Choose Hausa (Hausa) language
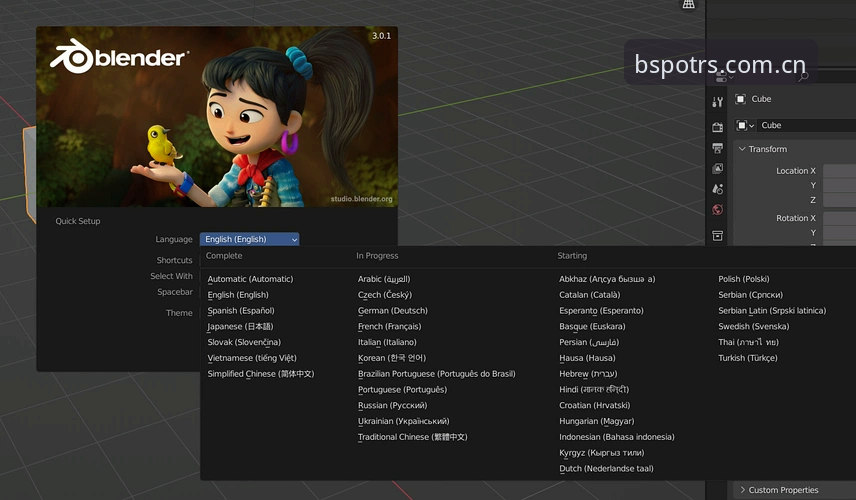The image size is (856, 500). pyautogui.click(x=587, y=358)
